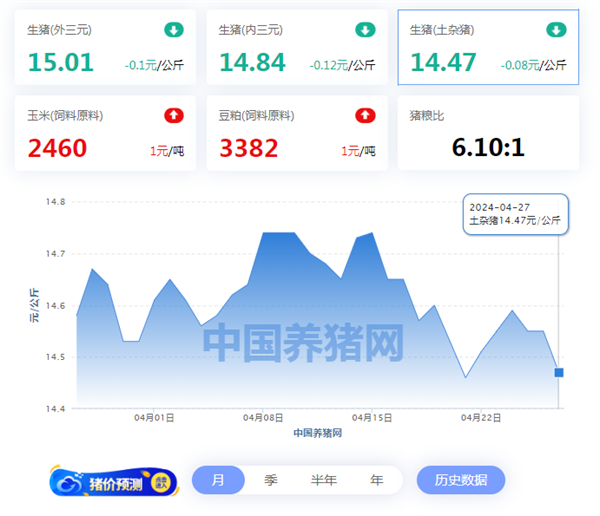600x516 pixels.
Task: Switch to the 季 time range
Action: coord(270,480)
